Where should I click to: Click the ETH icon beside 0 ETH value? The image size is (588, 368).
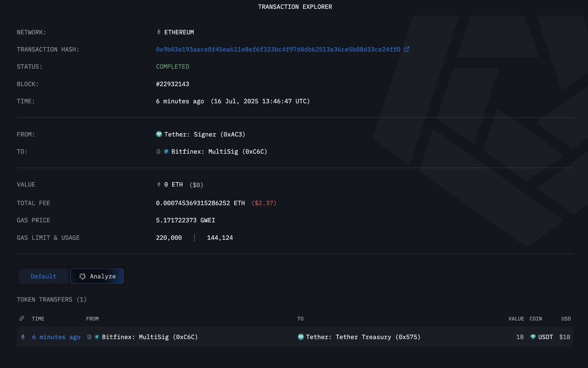[x=158, y=185]
